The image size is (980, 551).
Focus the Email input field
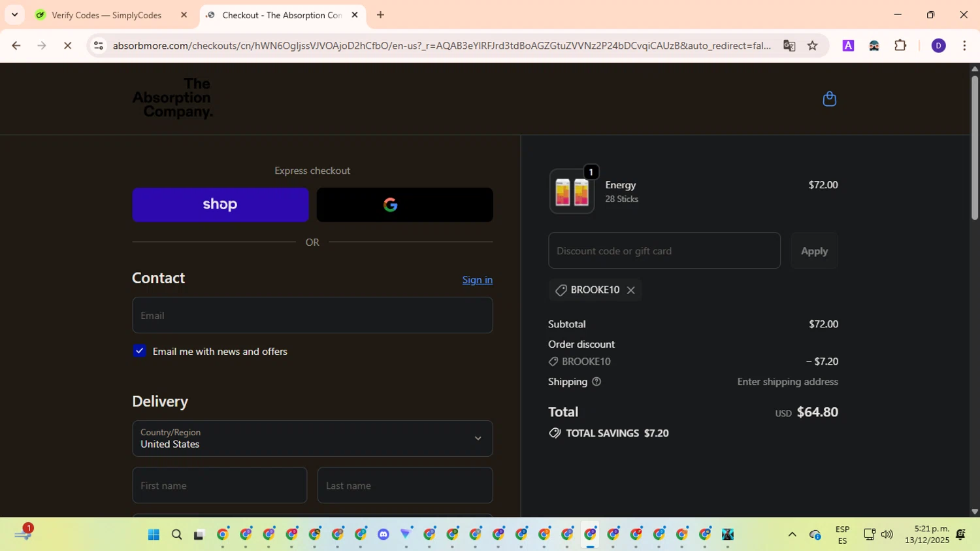[x=312, y=316]
